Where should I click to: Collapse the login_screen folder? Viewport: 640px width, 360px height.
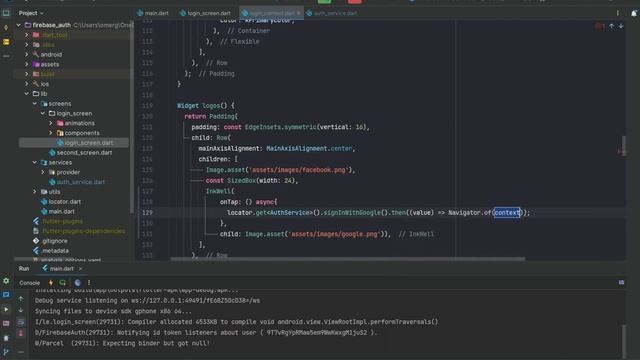[x=43, y=113]
